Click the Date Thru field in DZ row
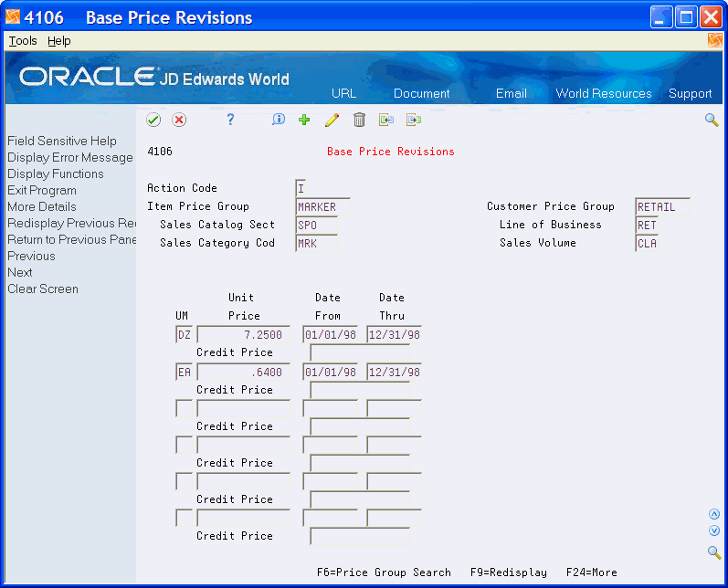728x588 pixels. 395,334
